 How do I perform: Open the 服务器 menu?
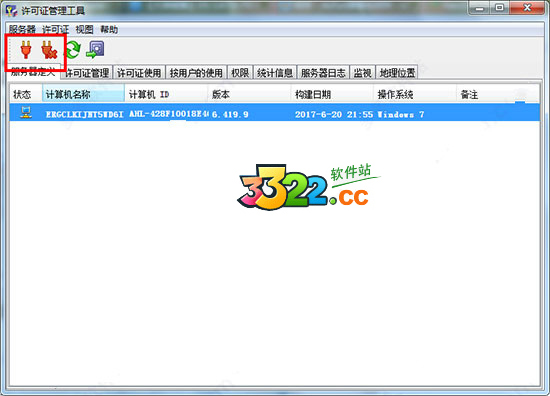point(22,29)
